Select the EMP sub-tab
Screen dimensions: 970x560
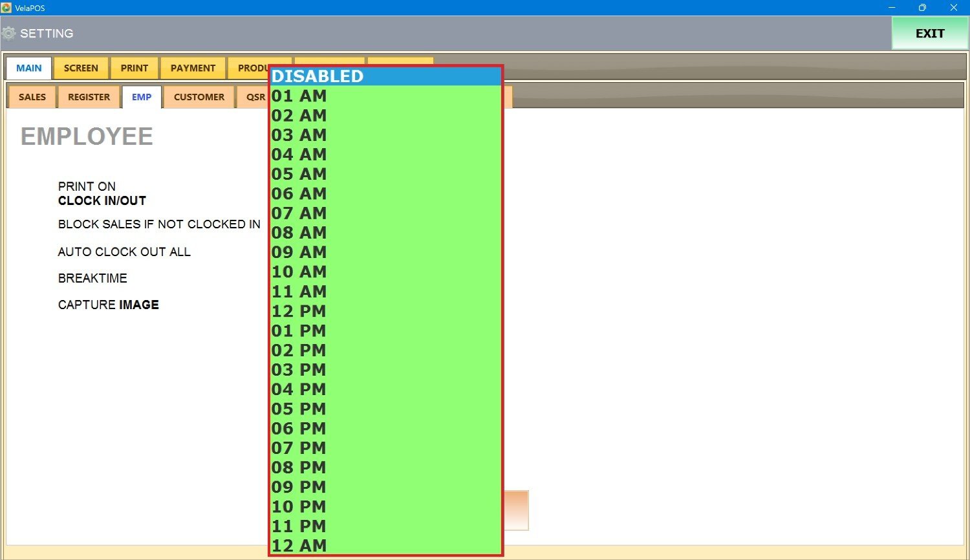[142, 97]
